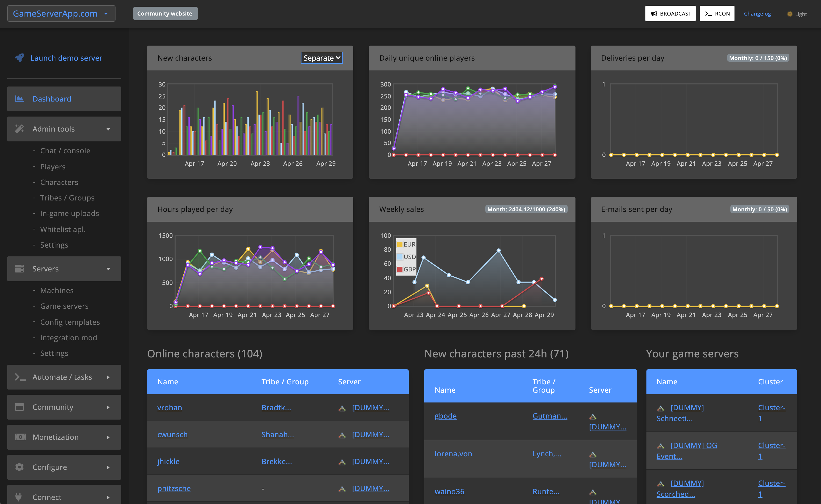This screenshot has height=504, width=821.
Task: Click the Broadcast icon button
Action: (x=670, y=13)
